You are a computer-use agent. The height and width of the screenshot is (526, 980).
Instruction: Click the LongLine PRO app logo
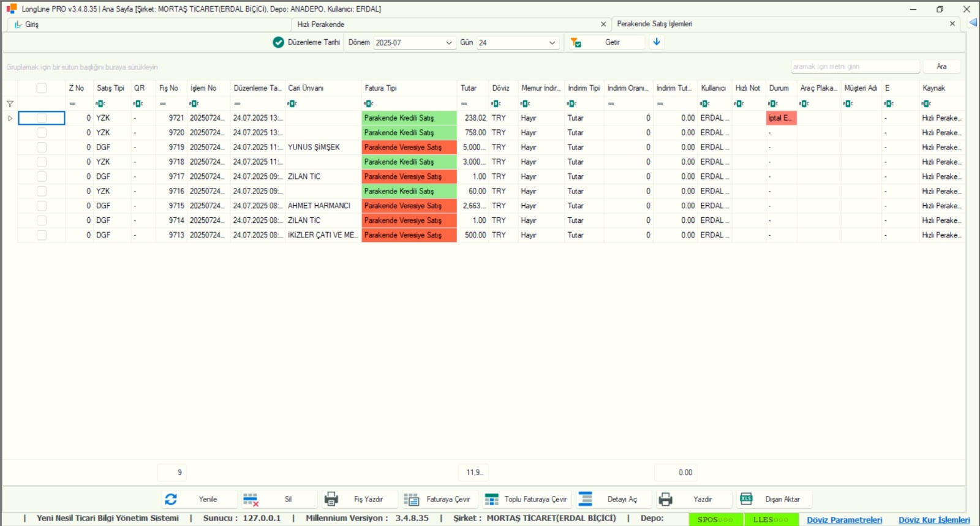(12, 9)
